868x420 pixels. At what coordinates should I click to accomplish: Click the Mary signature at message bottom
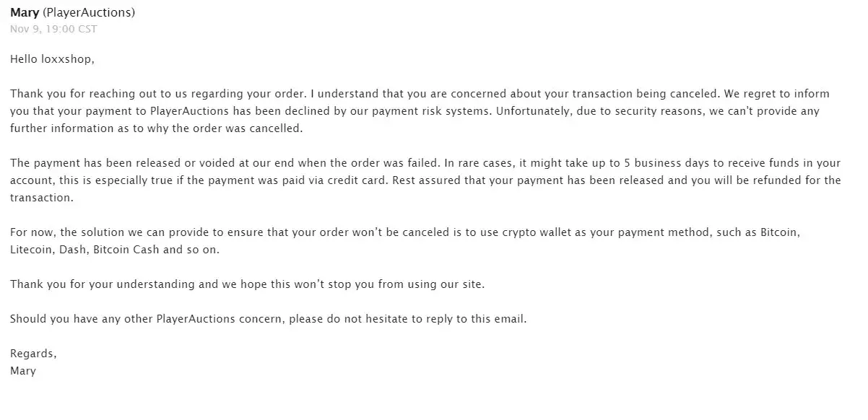23,371
